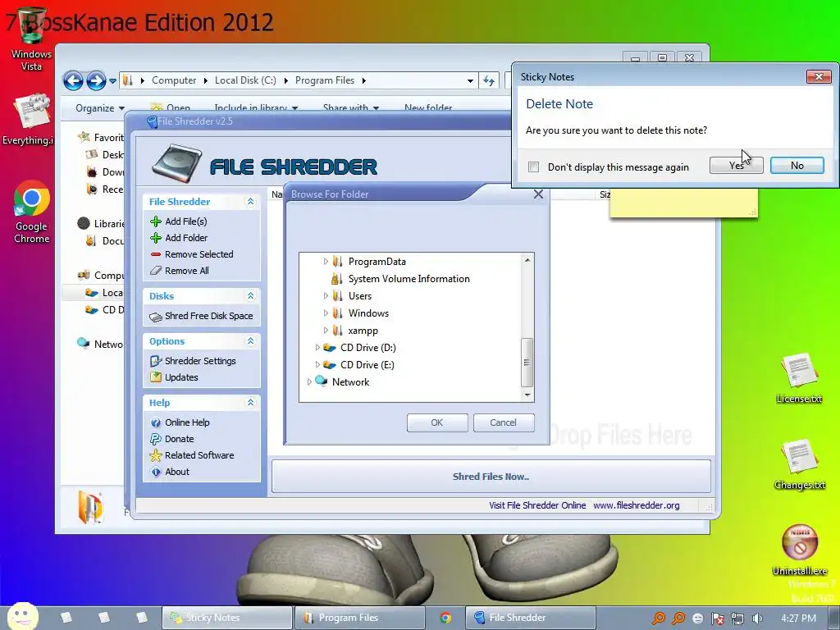Click volume icon in system tray
The width and height of the screenshot is (840, 630).
[x=756, y=619]
